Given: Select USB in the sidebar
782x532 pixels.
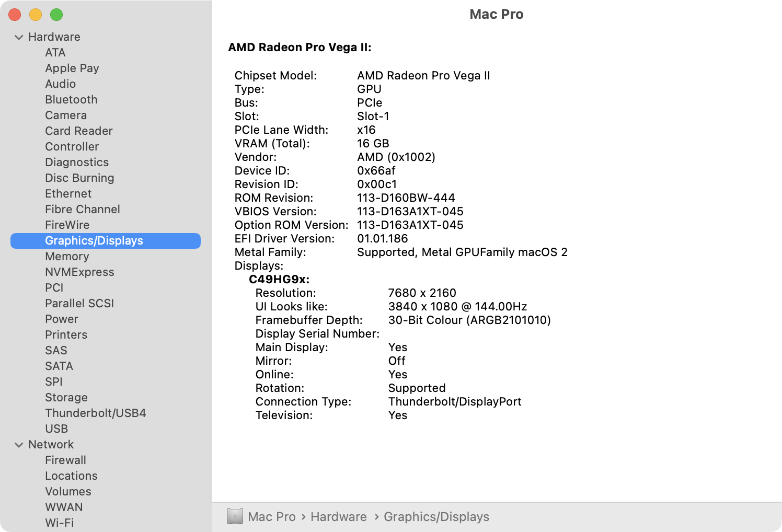Looking at the screenshot, I should [56, 429].
